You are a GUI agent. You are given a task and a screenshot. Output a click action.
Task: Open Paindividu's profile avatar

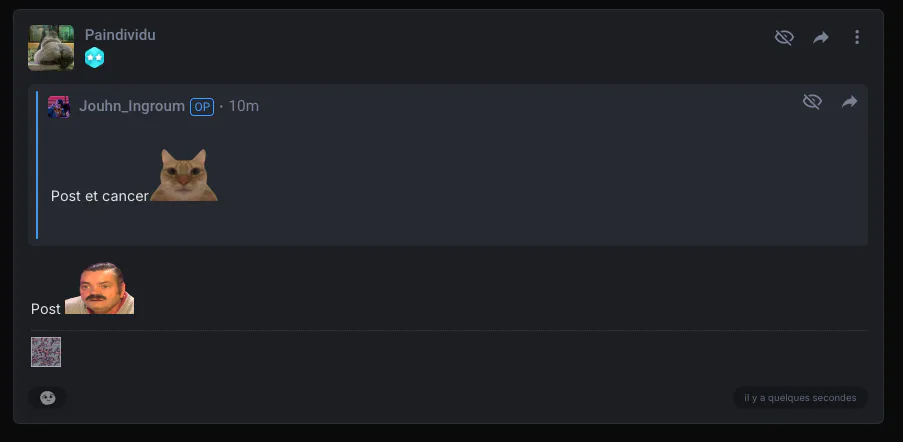[x=51, y=48]
